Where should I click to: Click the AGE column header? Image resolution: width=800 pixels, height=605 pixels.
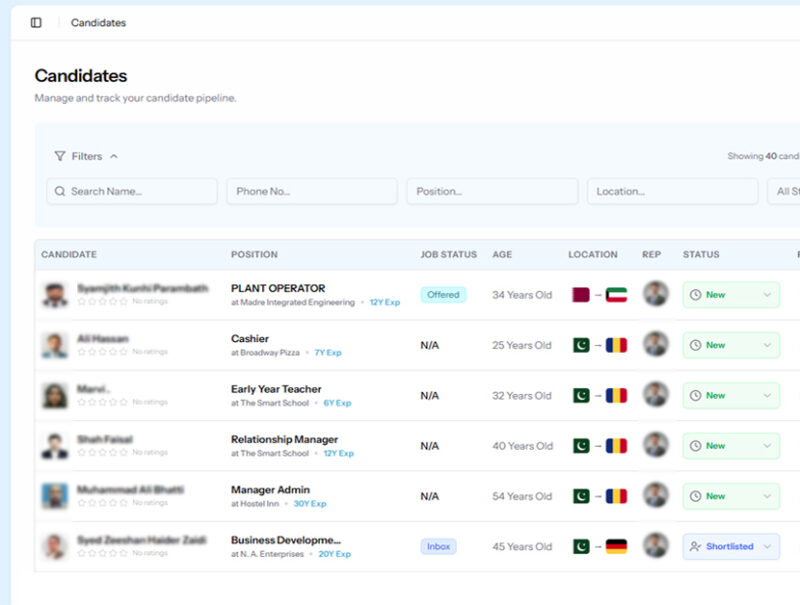pyautogui.click(x=502, y=255)
